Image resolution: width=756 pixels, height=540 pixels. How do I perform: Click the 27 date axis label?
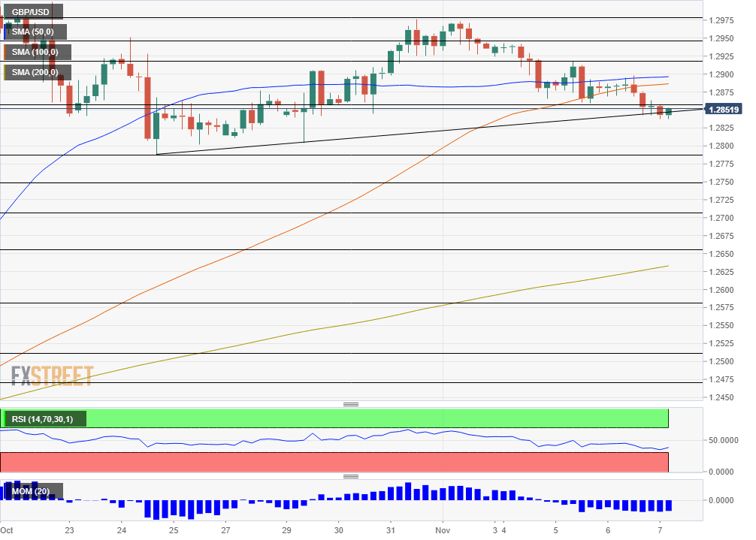[x=225, y=530]
